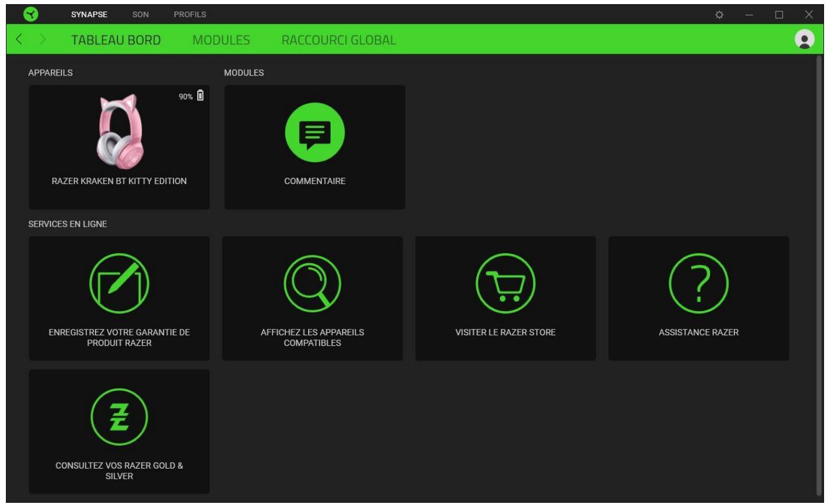The height and width of the screenshot is (504, 827).
Task: Go back with the left arrow
Action: coord(19,40)
